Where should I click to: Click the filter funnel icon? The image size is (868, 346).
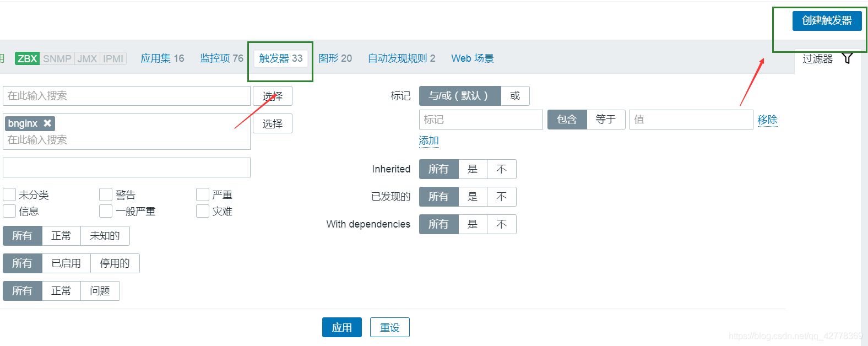pos(848,58)
